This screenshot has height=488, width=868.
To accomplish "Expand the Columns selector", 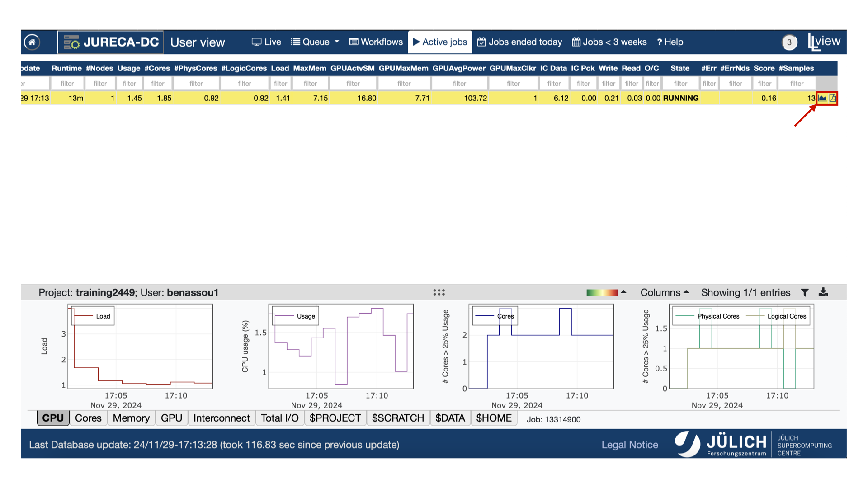I will tap(664, 292).
